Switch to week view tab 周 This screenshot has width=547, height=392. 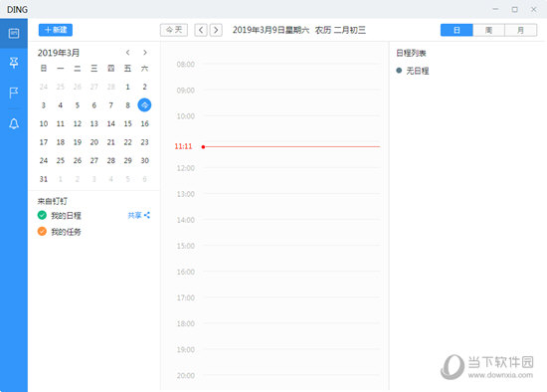488,30
